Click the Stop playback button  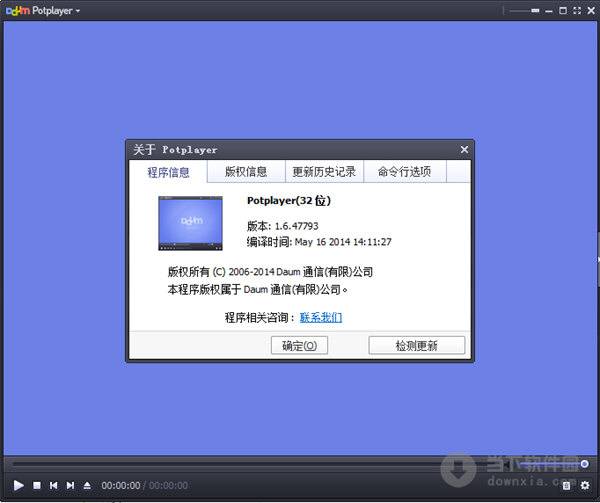point(37,485)
